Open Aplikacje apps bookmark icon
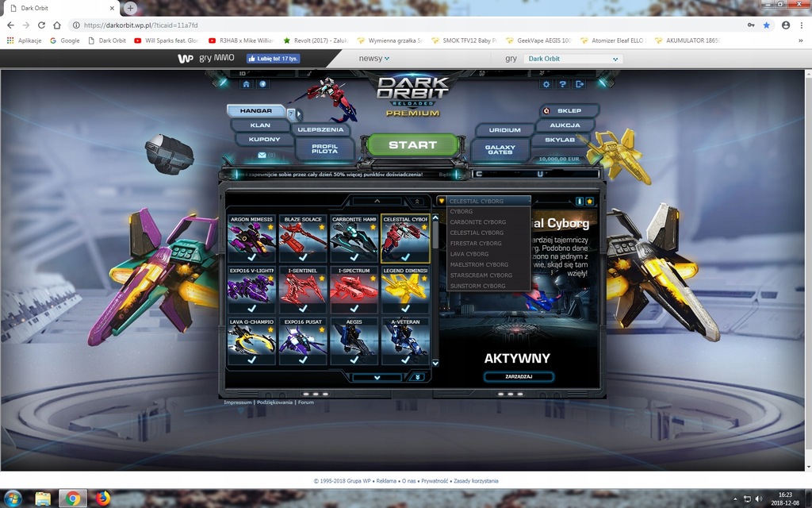The width and height of the screenshot is (812, 508). click(x=10, y=40)
